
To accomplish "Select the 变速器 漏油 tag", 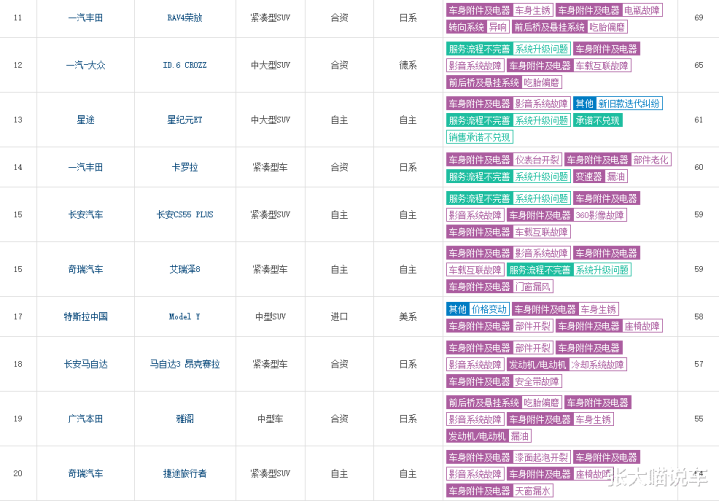I will 601,176.
